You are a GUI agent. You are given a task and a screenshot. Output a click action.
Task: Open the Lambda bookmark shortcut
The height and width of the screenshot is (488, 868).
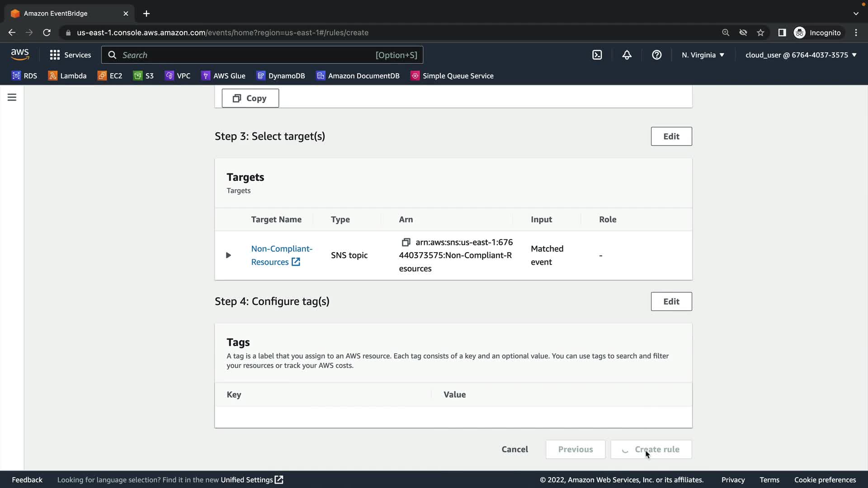[67, 76]
